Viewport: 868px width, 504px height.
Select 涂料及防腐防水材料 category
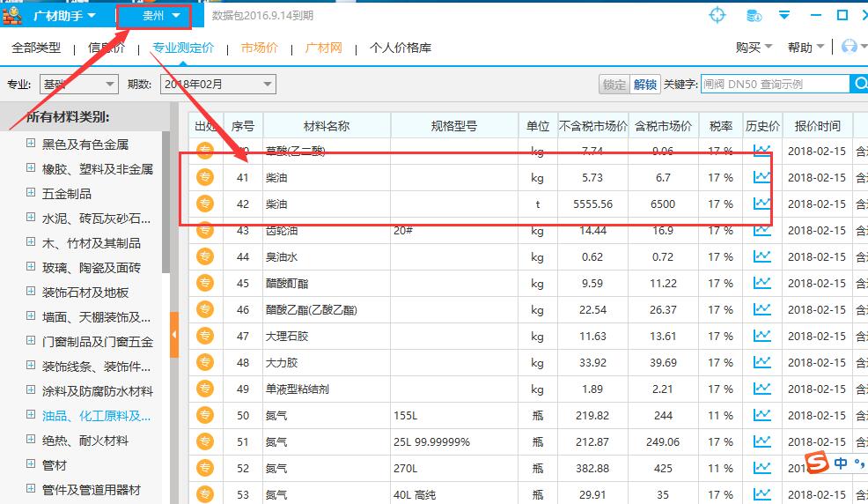tap(98, 391)
